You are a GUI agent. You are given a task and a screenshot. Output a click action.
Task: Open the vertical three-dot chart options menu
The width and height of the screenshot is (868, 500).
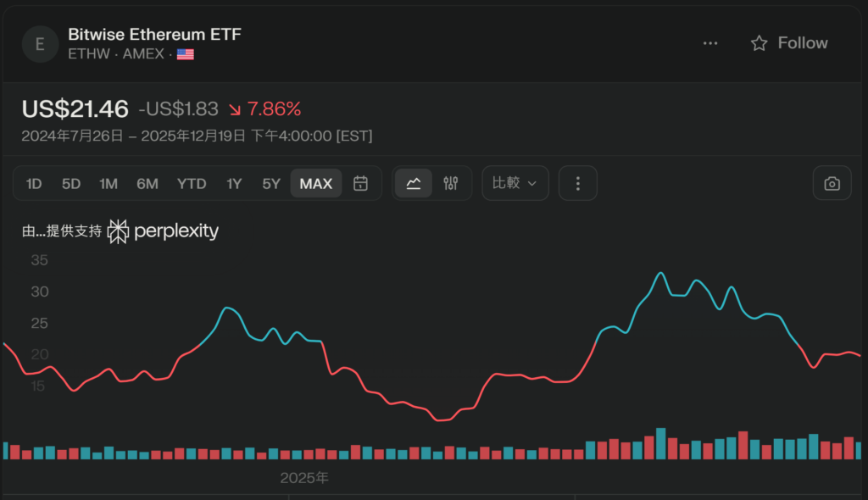click(578, 183)
